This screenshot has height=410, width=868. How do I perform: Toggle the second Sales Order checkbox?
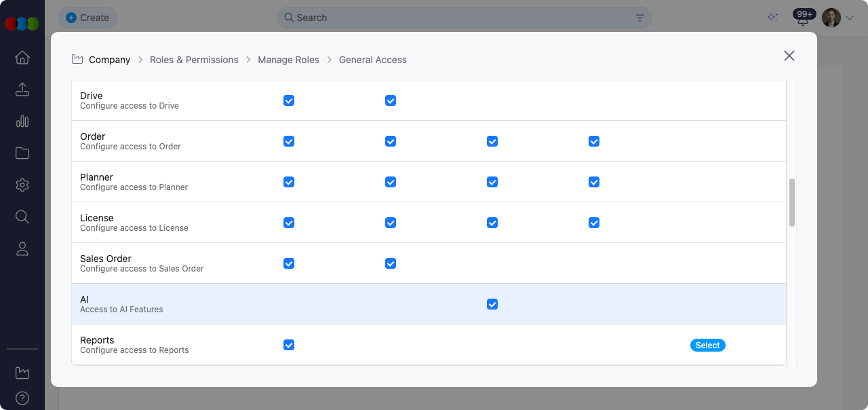tap(391, 263)
